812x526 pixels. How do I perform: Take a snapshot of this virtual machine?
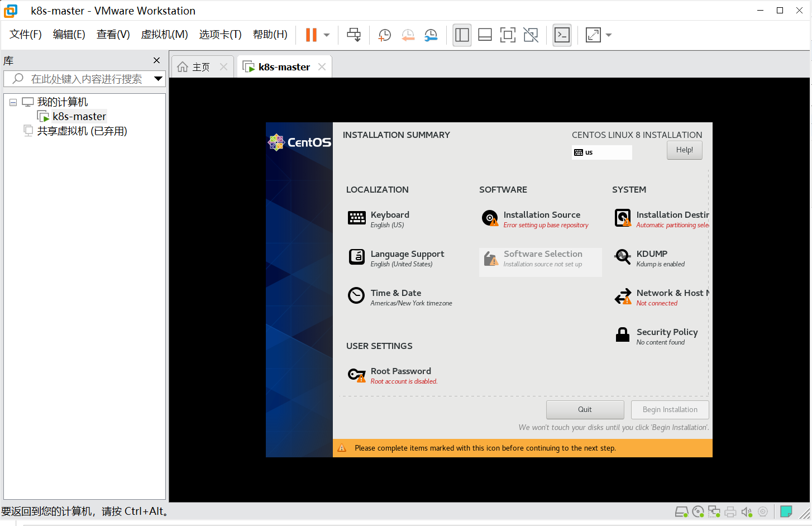click(x=384, y=35)
